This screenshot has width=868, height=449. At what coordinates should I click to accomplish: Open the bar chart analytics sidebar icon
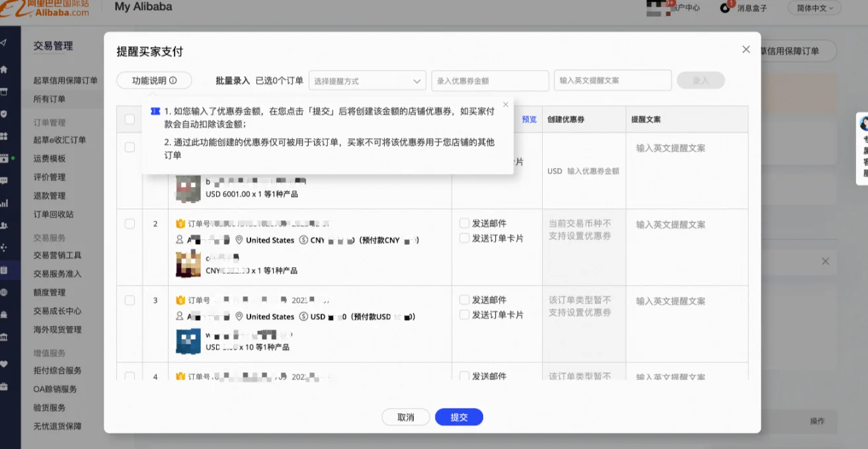pos(4,203)
